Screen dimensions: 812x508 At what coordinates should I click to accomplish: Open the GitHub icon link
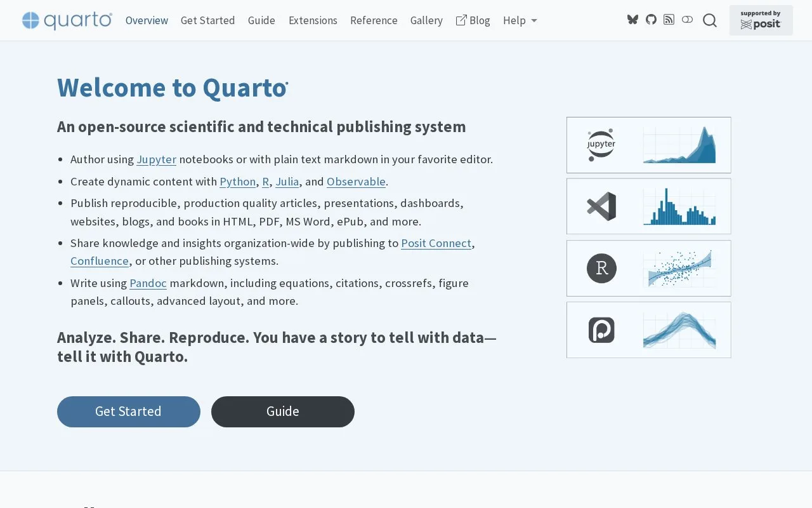pos(651,20)
